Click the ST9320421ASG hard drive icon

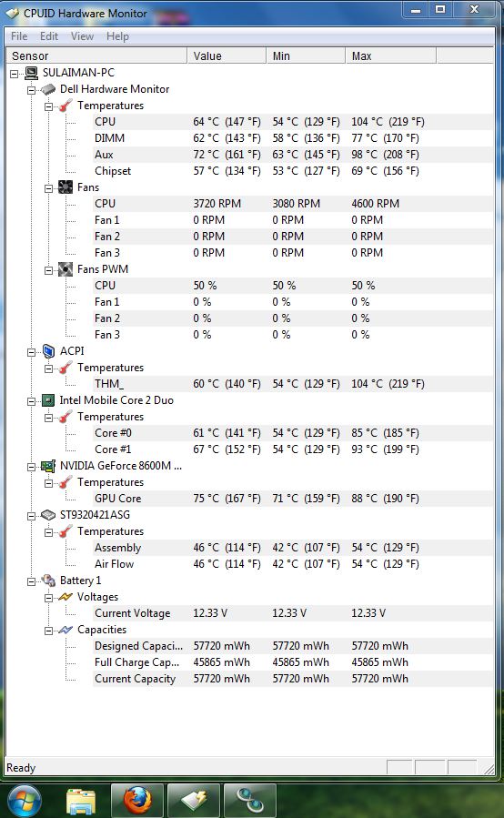pos(48,515)
